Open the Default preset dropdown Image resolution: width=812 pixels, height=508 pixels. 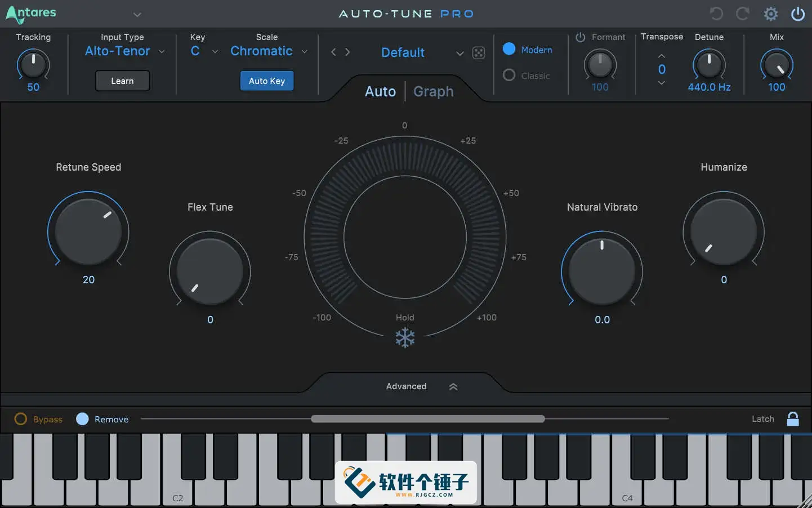460,53
